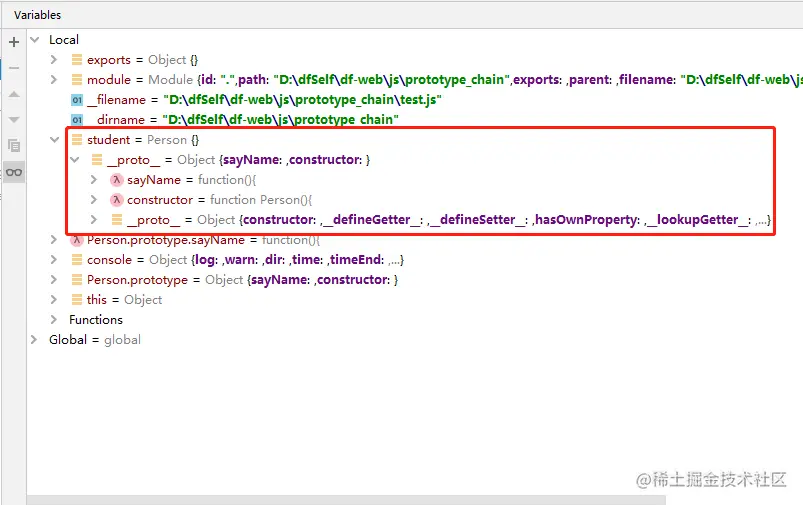803x505 pixels.
Task: Expand the Person.prototype.sayName entry
Action: (x=54, y=239)
